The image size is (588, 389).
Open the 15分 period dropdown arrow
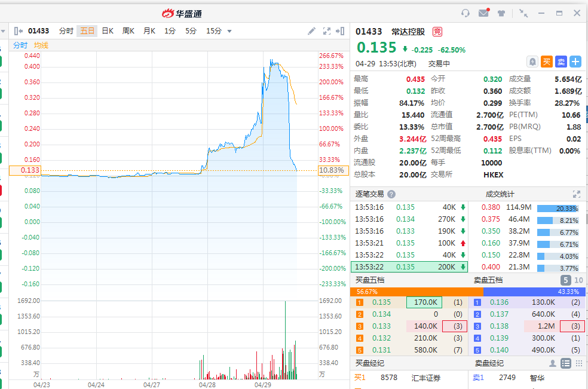coord(229,31)
